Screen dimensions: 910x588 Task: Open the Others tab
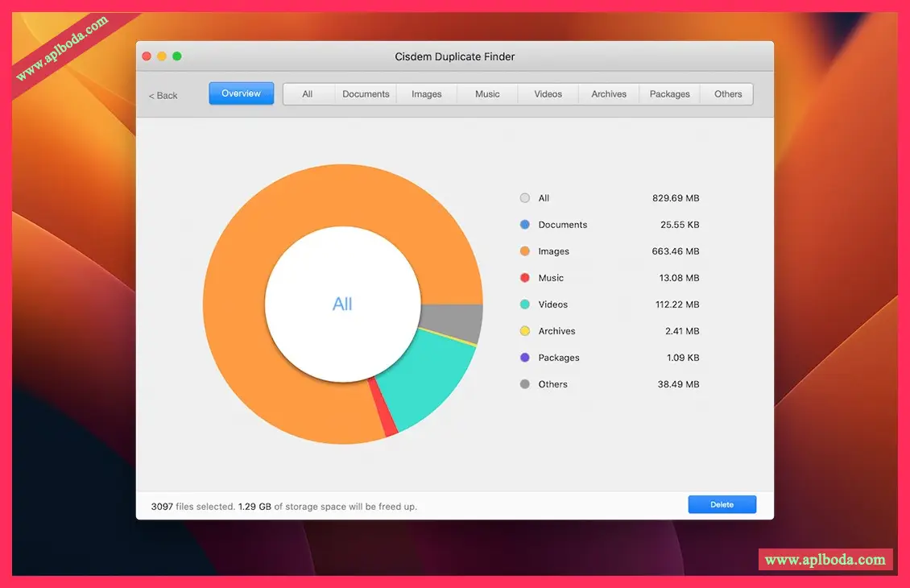coord(728,94)
